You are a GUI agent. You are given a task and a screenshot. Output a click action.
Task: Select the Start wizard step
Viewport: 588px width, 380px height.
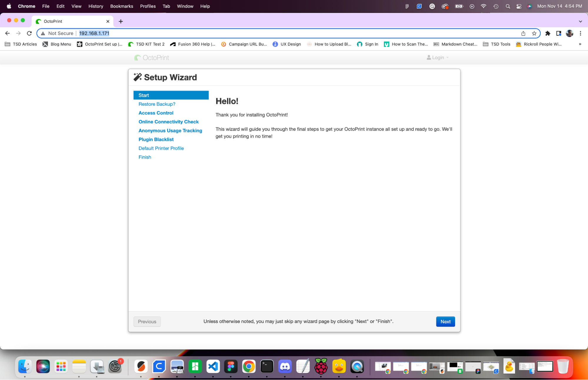(171, 95)
